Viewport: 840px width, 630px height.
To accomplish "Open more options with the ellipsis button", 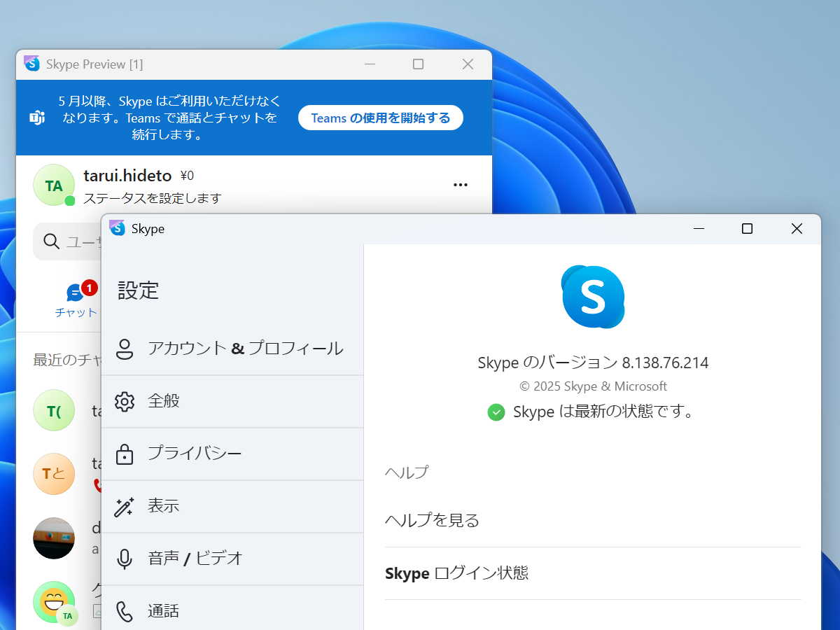I will (460, 184).
